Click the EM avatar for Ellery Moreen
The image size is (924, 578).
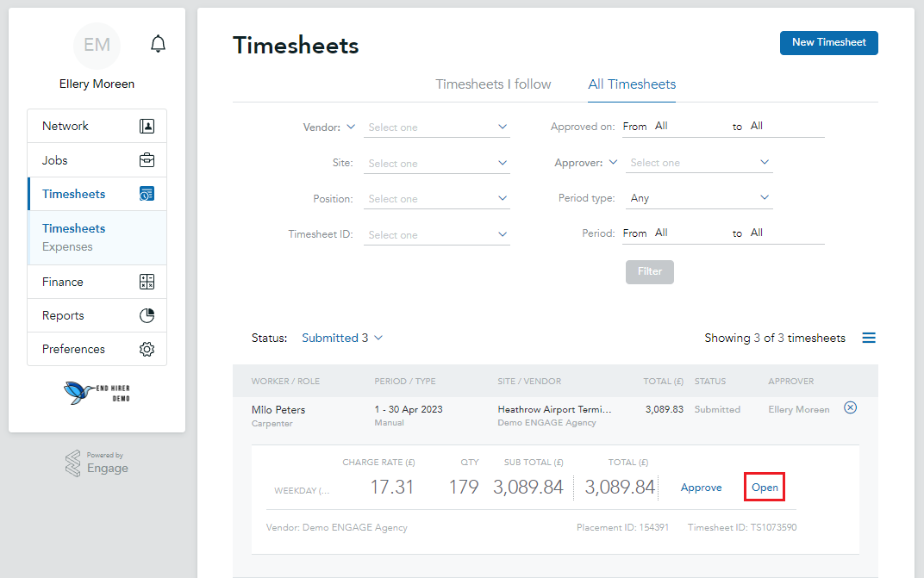coord(97,46)
